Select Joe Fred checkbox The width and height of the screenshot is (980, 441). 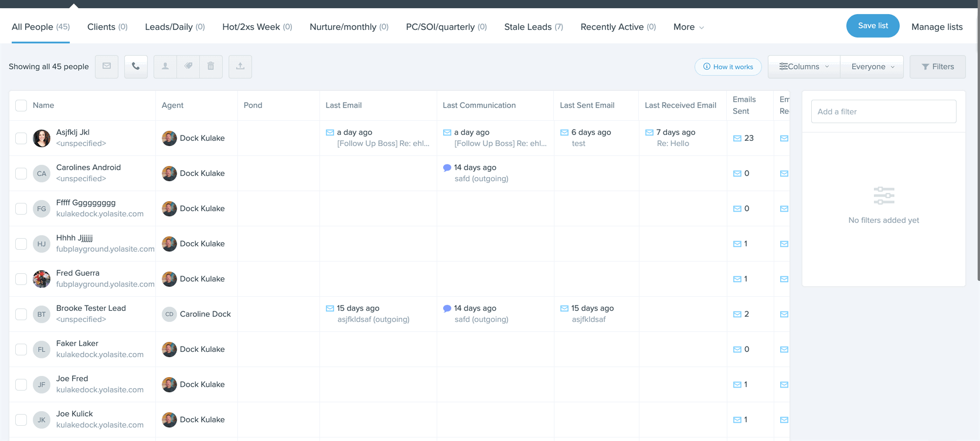[x=21, y=385]
